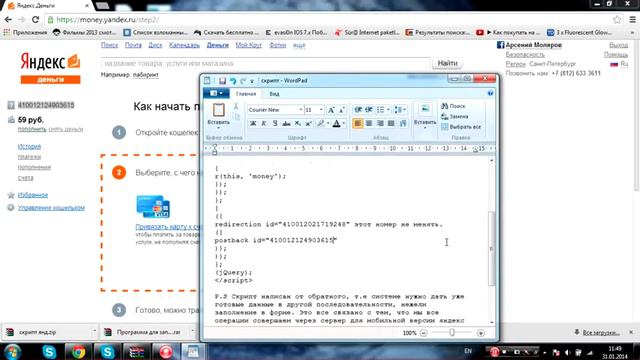Open paragraph settings dialog
Viewport: 640px width, 360px height.
click(x=403, y=123)
